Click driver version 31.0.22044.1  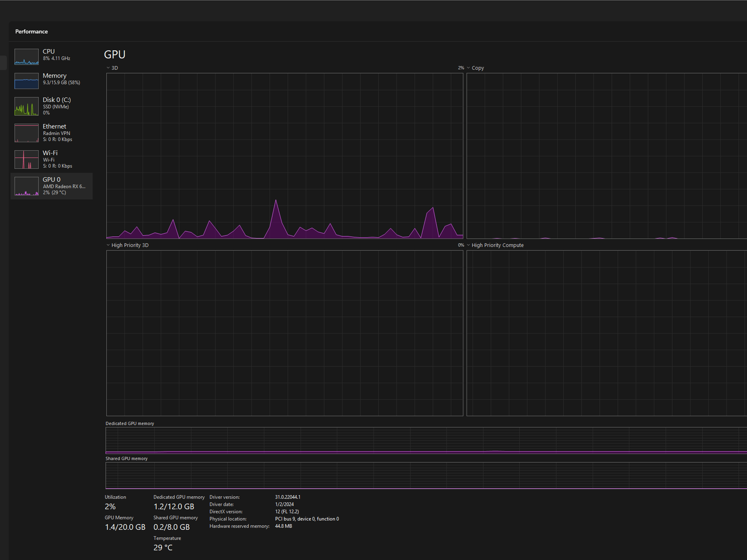pos(287,497)
